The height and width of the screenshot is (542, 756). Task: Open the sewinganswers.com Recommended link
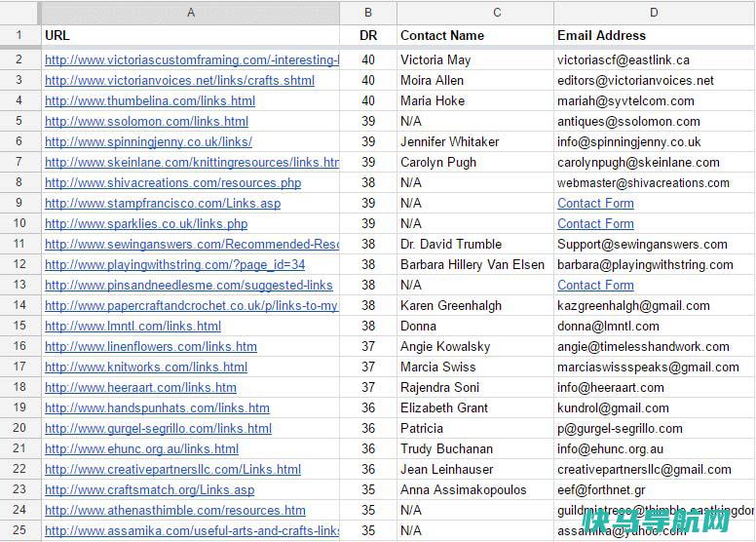192,245
